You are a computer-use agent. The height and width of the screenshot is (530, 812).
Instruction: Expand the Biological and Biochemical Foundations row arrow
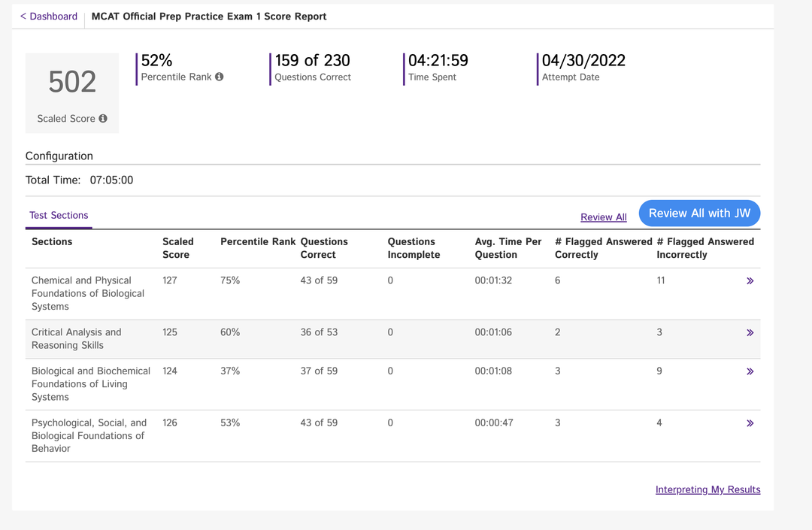point(750,371)
